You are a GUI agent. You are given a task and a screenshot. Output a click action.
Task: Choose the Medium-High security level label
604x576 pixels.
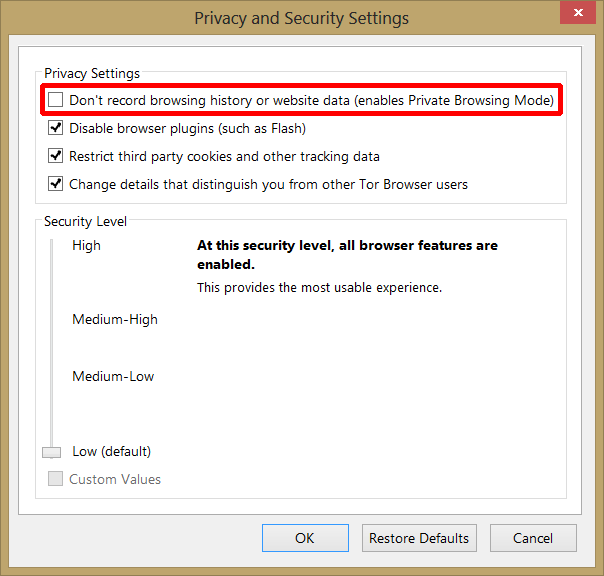click(x=115, y=320)
